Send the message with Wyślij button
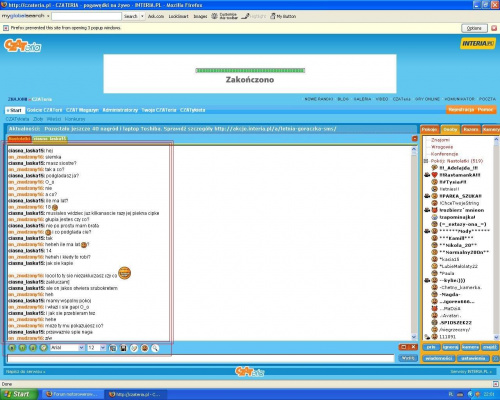 point(408,358)
